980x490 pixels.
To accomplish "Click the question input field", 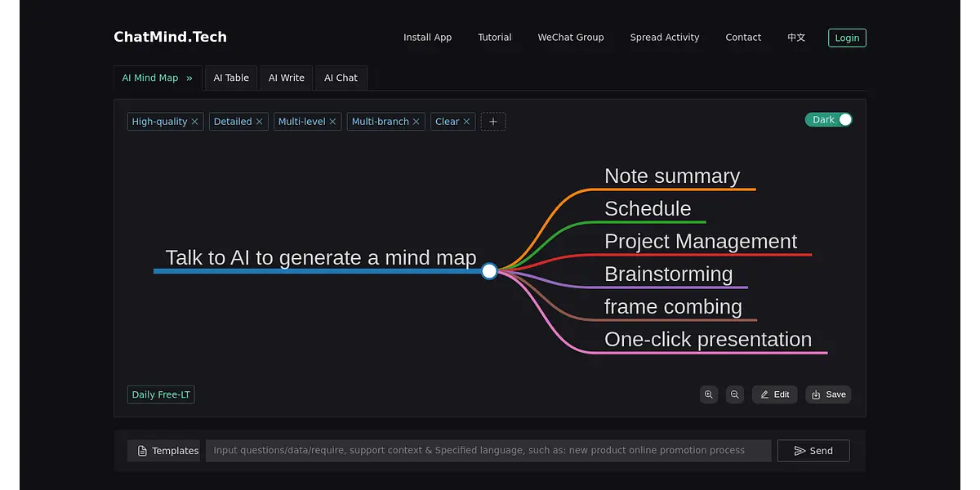I will click(x=488, y=451).
